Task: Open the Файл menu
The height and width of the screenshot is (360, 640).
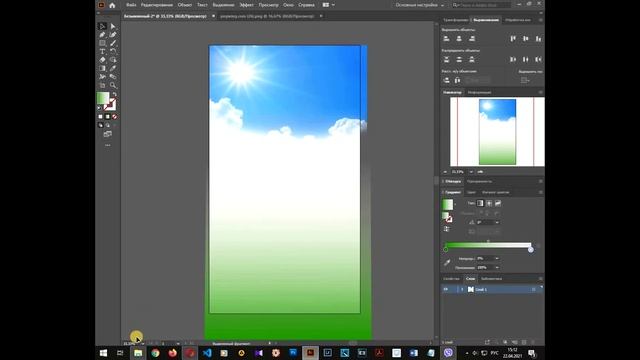Action: tap(131, 5)
